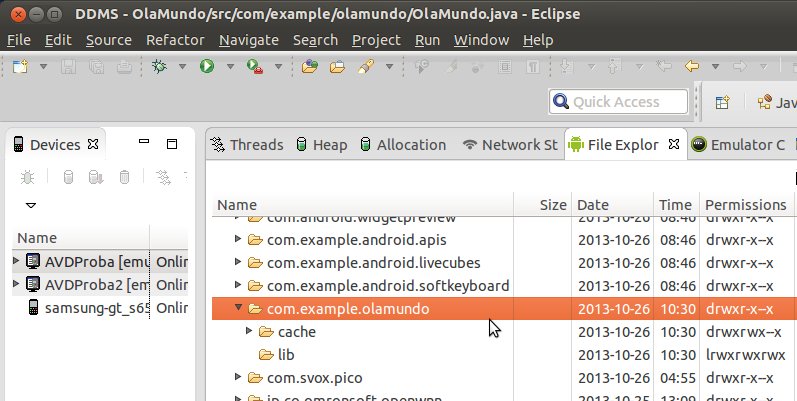Open the Search menu
Viewport: 797px width, 401px height.
click(315, 40)
